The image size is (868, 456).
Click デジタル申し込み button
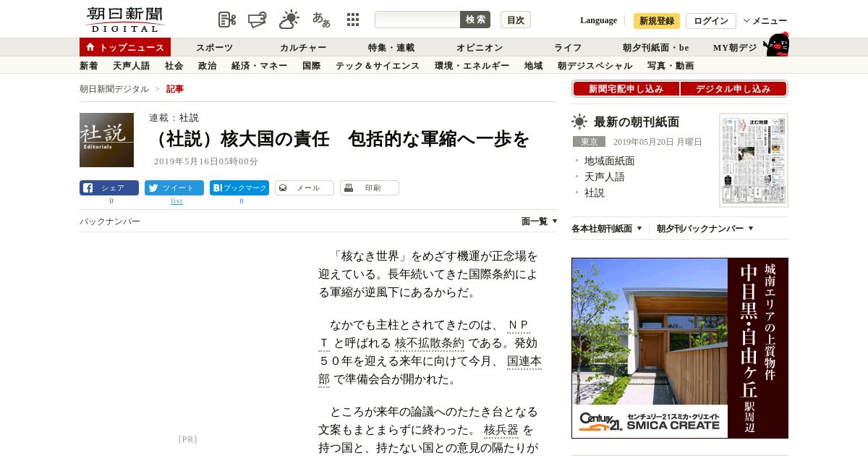point(733,89)
